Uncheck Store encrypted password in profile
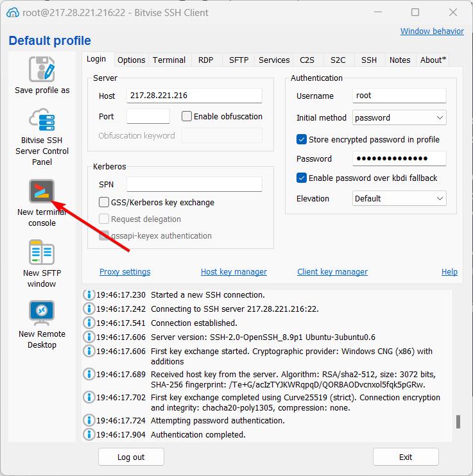Image resolution: width=473 pixels, height=476 pixels. point(302,139)
